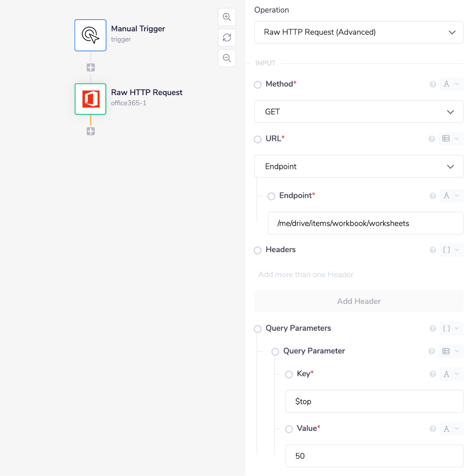The image size is (471, 476).
Task: Click the reset view refresh icon
Action: coord(227,38)
